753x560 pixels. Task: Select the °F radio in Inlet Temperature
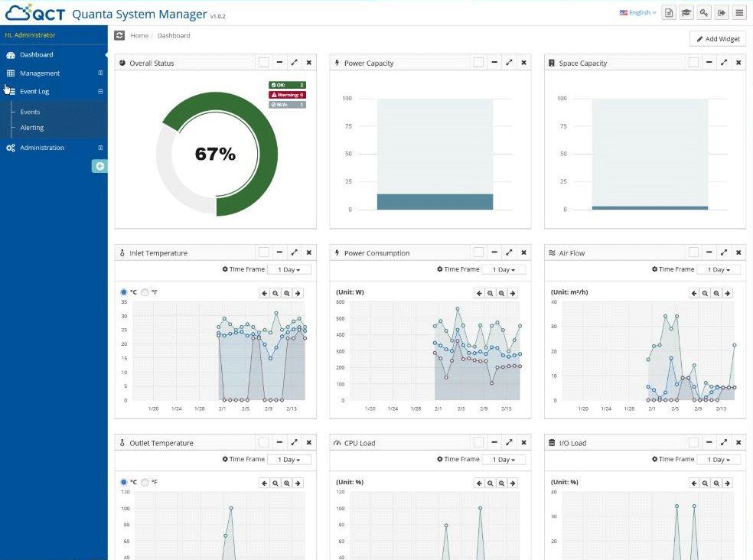(x=145, y=292)
